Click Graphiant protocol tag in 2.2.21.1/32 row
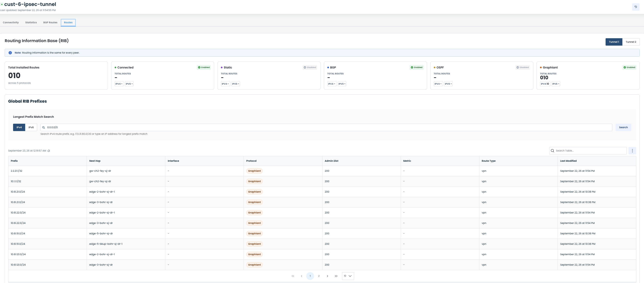The height and width of the screenshot is (283, 644). [254, 171]
